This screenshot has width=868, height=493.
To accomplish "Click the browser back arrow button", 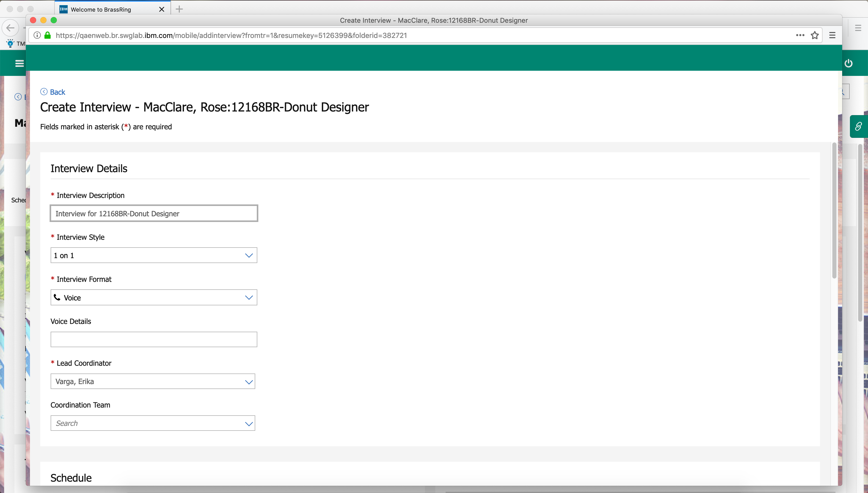I will (10, 28).
